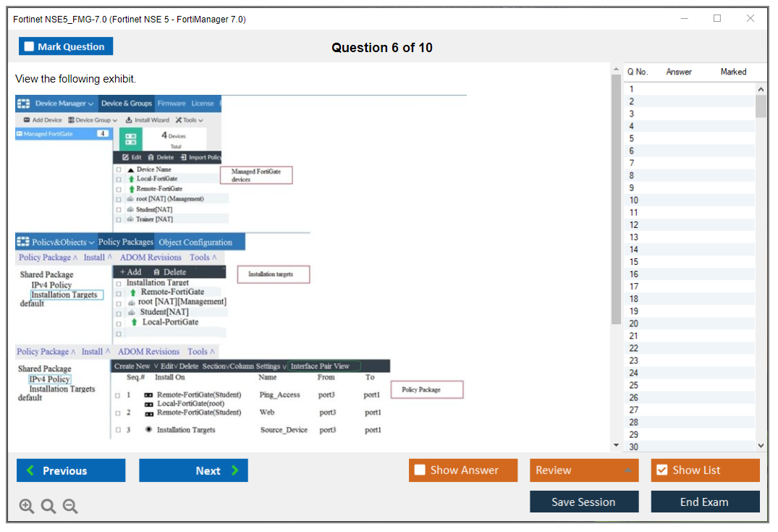
Task: Click exhibit pane scroll up arrow
Action: click(616, 69)
